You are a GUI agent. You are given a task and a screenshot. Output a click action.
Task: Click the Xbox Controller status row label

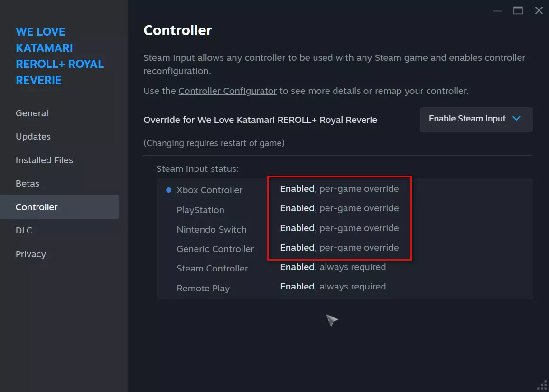(209, 190)
